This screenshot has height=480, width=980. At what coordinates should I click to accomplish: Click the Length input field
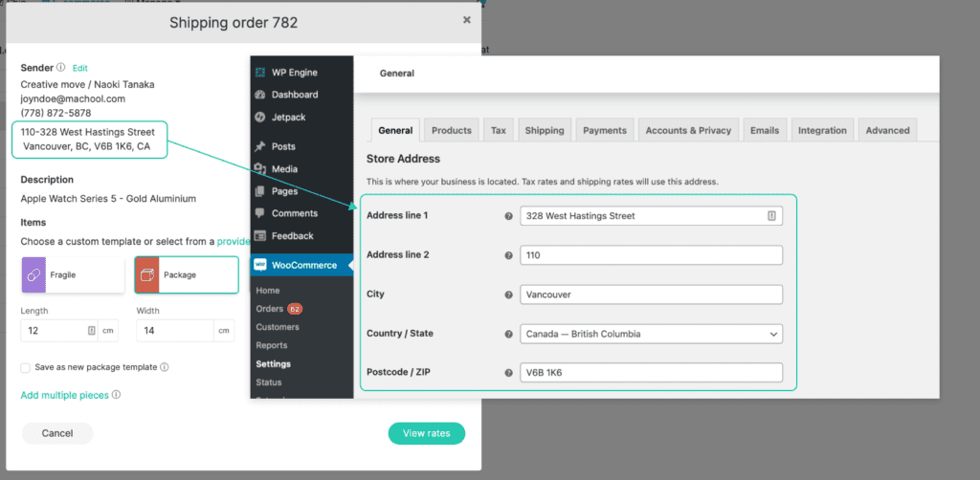59,331
